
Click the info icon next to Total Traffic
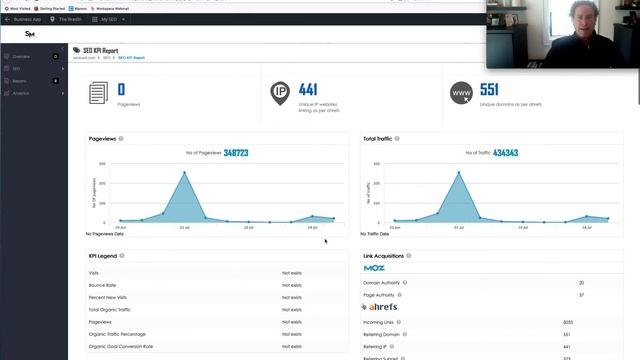[397, 139]
